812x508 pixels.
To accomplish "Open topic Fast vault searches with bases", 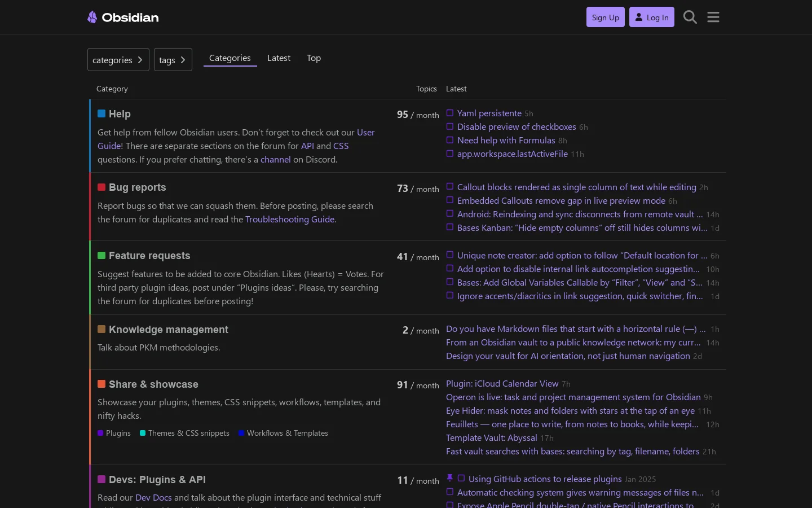I will point(573,451).
